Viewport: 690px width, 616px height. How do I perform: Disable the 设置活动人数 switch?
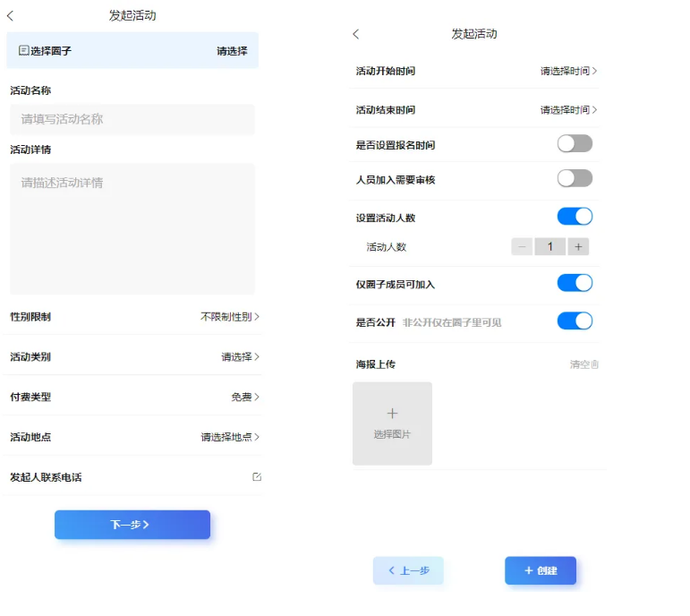pos(575,217)
